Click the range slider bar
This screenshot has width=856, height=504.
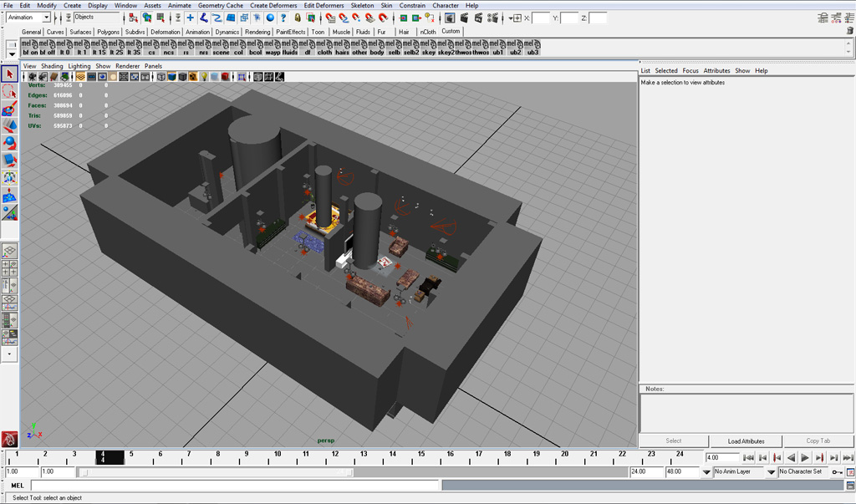[x=217, y=472]
